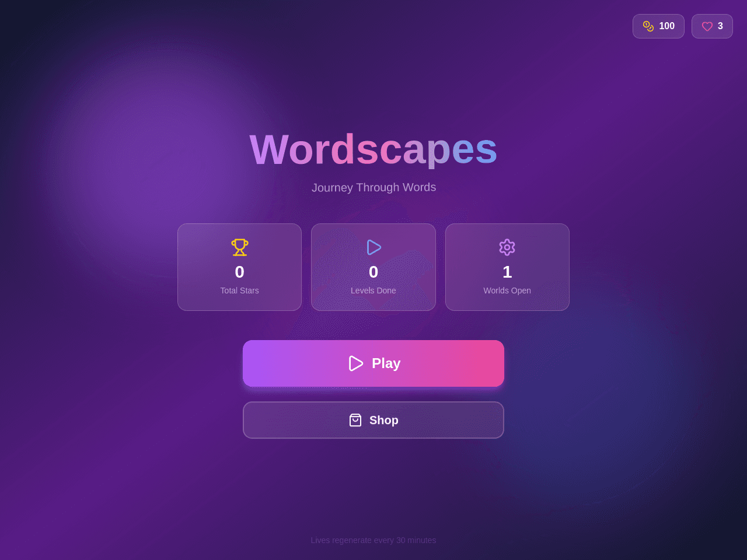The image size is (747, 560).
Task: Open the 100 coins balance badge
Action: tap(658, 26)
